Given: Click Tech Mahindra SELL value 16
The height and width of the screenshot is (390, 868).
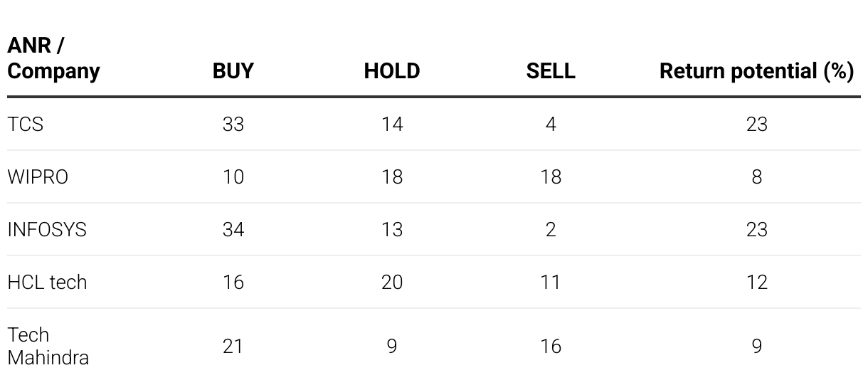Looking at the screenshot, I should tap(551, 347).
